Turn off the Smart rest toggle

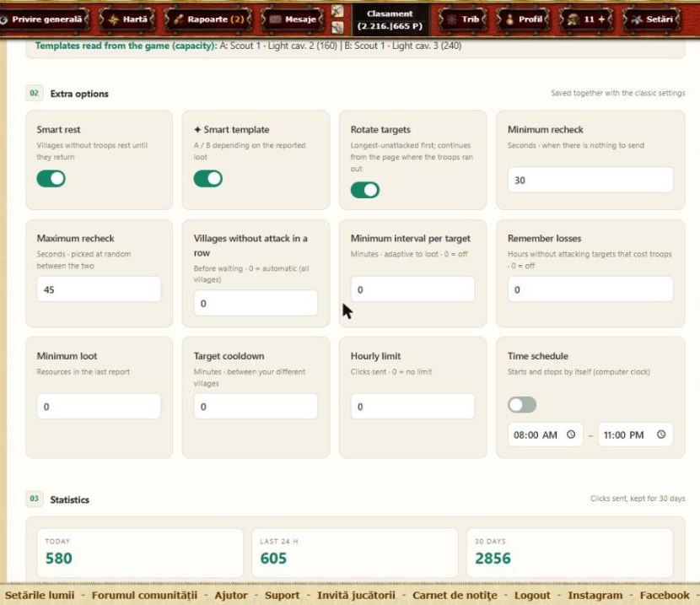click(x=51, y=179)
